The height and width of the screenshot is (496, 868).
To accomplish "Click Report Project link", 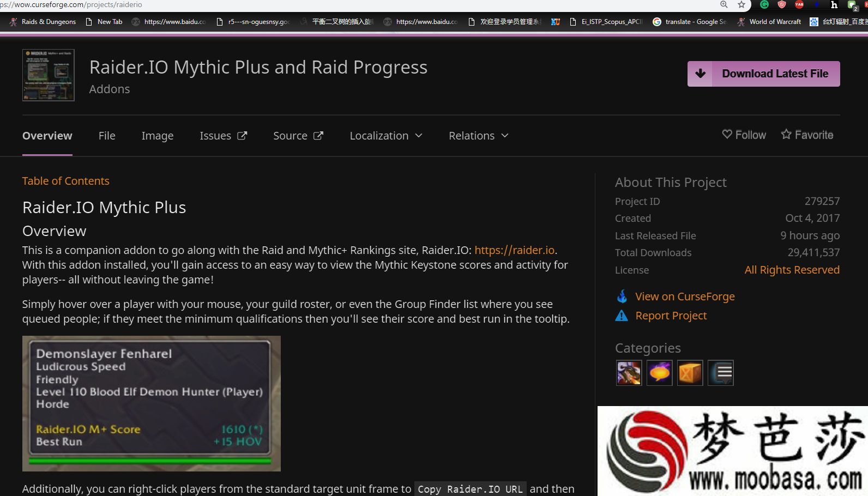I will point(671,316).
